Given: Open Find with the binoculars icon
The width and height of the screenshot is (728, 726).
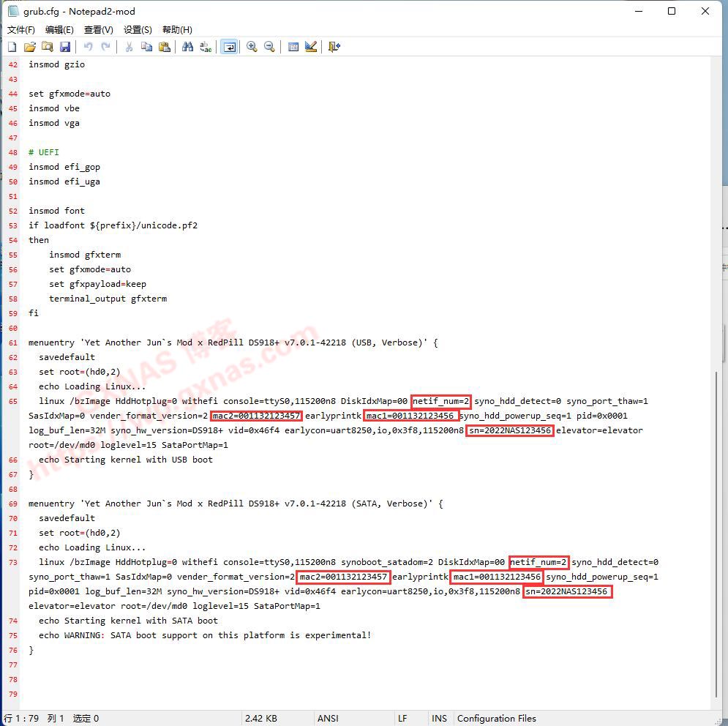Looking at the screenshot, I should coord(188,47).
